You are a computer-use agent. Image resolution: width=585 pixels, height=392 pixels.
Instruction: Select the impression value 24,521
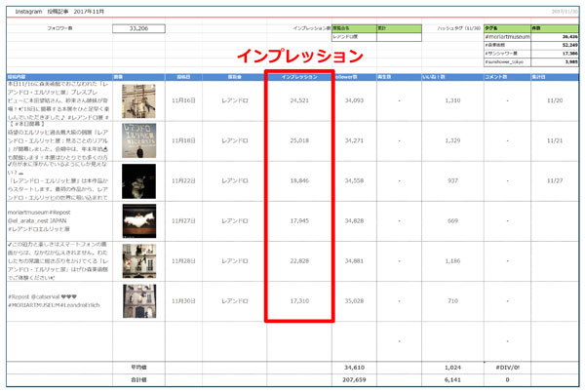pyautogui.click(x=298, y=100)
